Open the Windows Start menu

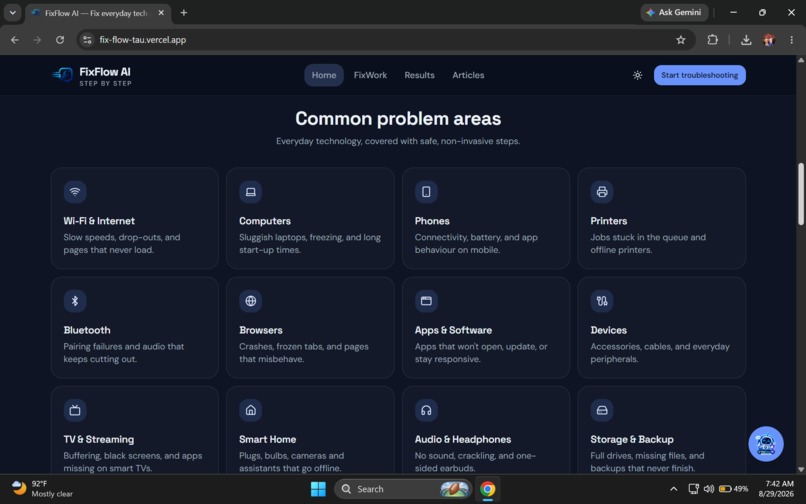(318, 489)
